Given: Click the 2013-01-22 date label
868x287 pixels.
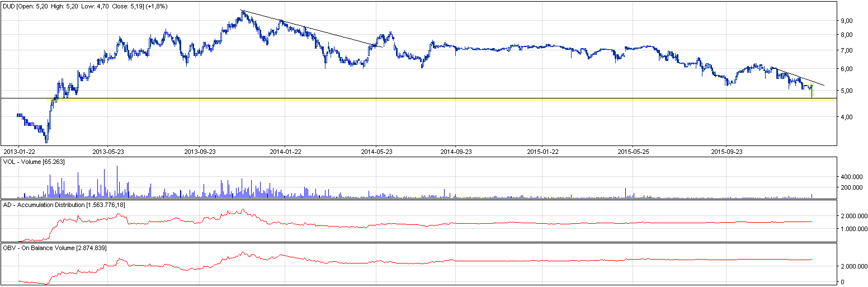Looking at the screenshot, I should click(20, 152).
